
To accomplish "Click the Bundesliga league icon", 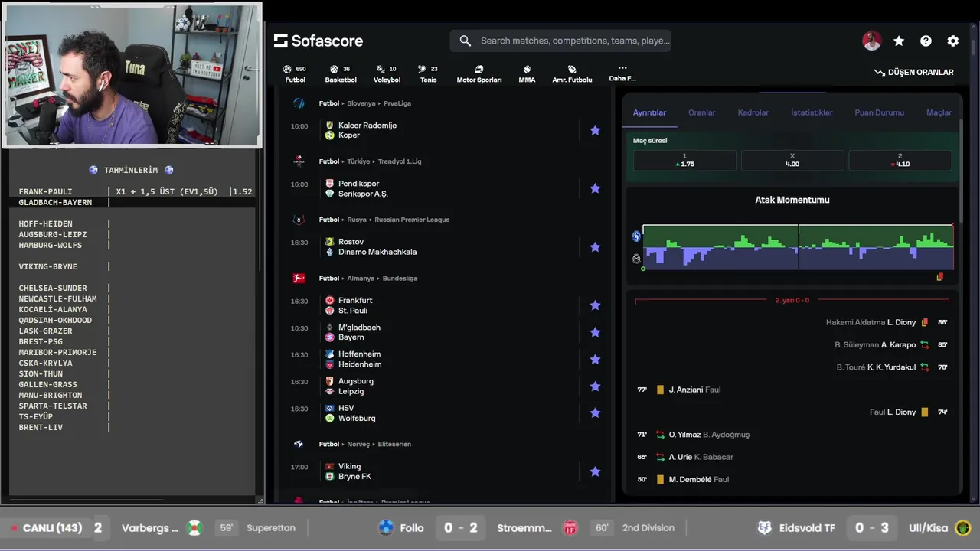I will click(x=299, y=278).
